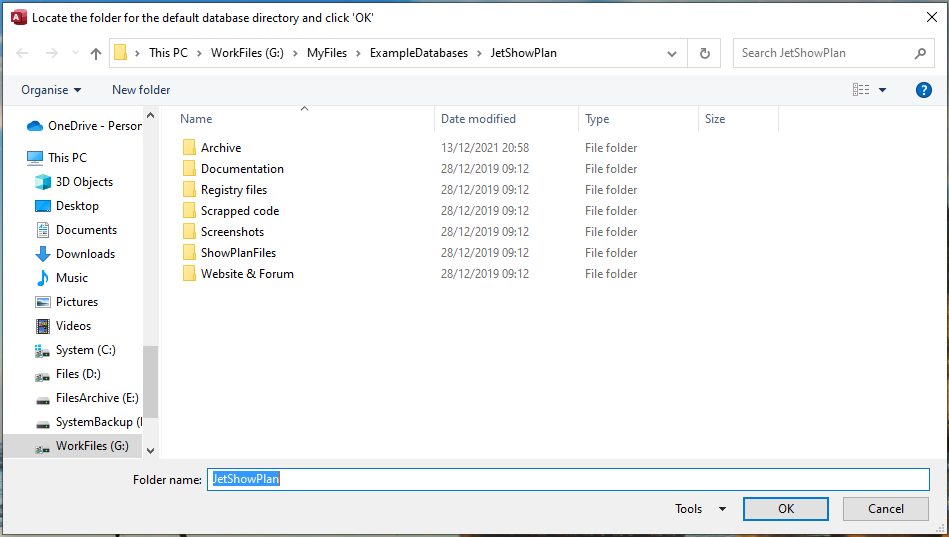
Task: Open recent locations dropdown arrow
Action: (x=75, y=53)
